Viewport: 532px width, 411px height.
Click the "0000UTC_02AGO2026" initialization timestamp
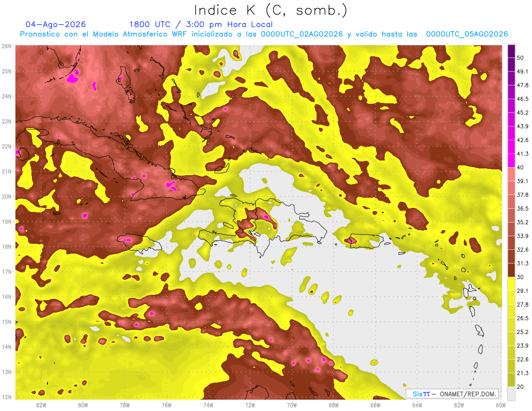coord(301,34)
